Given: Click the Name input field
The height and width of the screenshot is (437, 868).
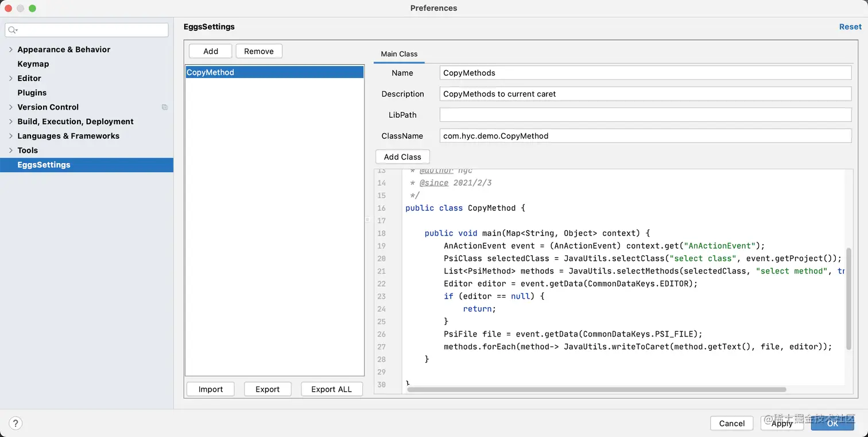Looking at the screenshot, I should point(645,73).
